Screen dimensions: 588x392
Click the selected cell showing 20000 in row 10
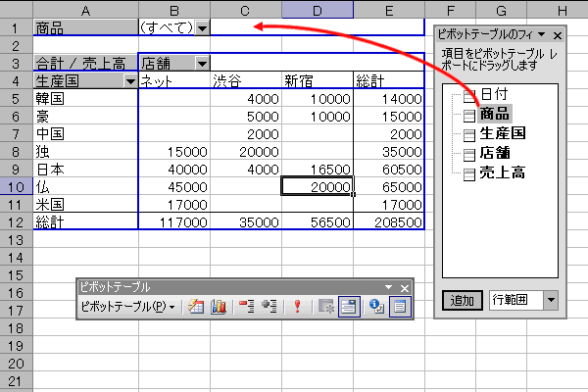coord(318,186)
